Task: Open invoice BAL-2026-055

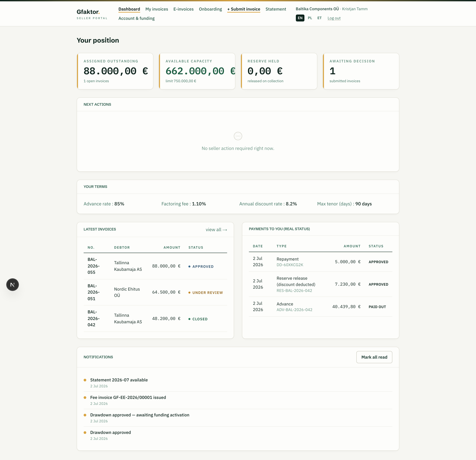Action: click(x=94, y=266)
